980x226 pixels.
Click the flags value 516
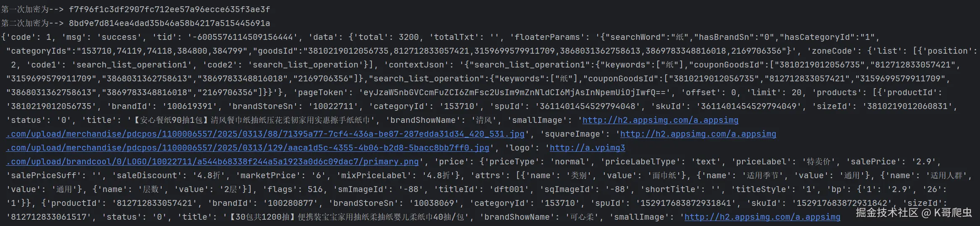pos(315,190)
